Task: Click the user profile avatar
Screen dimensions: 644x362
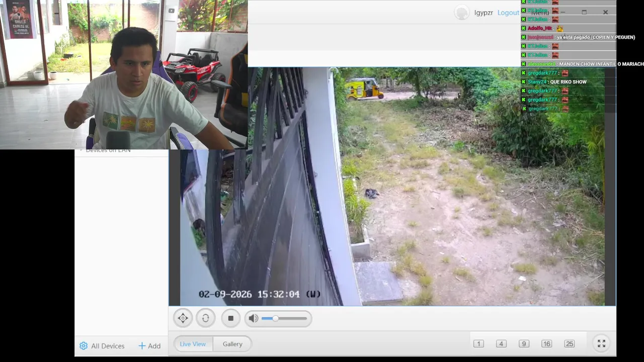Action: pyautogui.click(x=461, y=13)
